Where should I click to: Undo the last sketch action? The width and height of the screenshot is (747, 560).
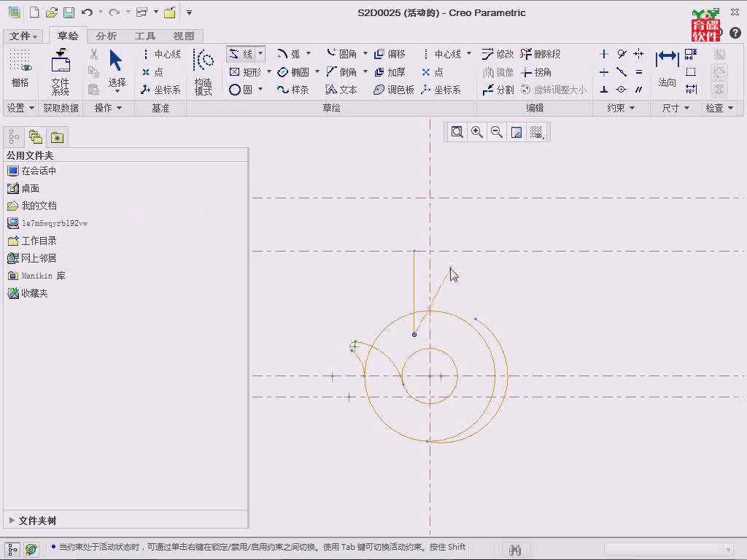[x=87, y=12]
